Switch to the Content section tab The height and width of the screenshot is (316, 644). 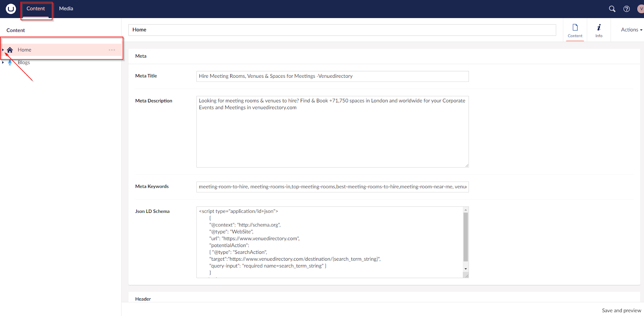coord(36,8)
